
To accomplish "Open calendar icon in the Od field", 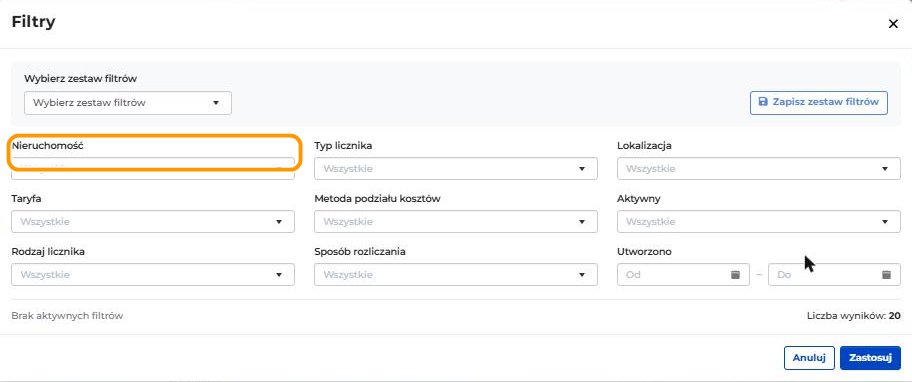I will [x=735, y=274].
